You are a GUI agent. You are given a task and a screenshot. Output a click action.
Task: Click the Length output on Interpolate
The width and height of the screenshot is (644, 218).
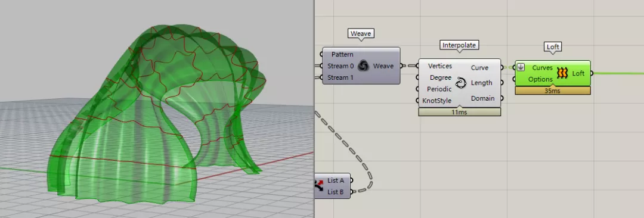481,83
